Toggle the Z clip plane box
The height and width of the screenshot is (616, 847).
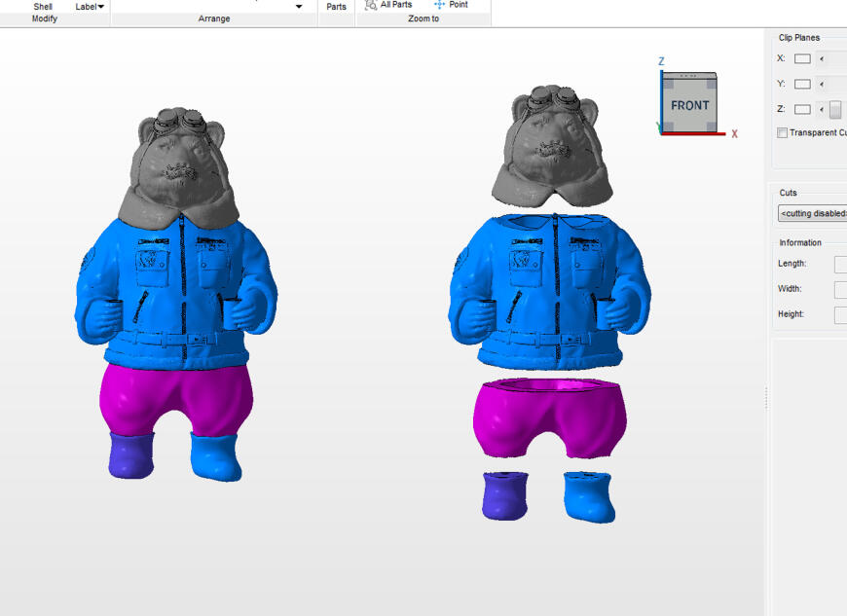pyautogui.click(x=802, y=110)
